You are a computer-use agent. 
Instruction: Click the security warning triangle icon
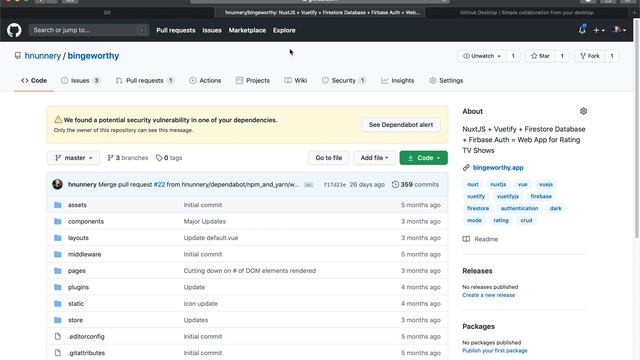[58, 120]
